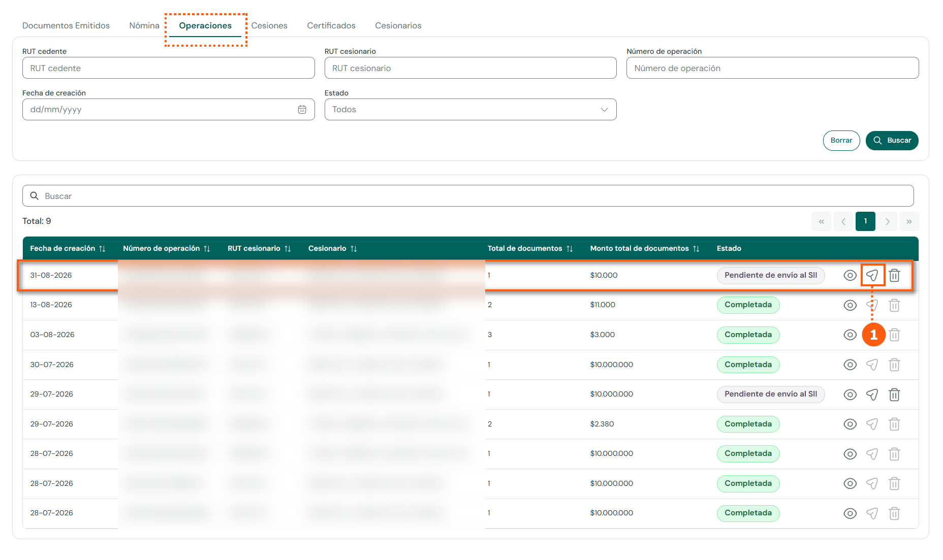Screen dimensions: 943x560
Task: Open the calendar picker in Fecha de creación
Action: pyautogui.click(x=302, y=110)
